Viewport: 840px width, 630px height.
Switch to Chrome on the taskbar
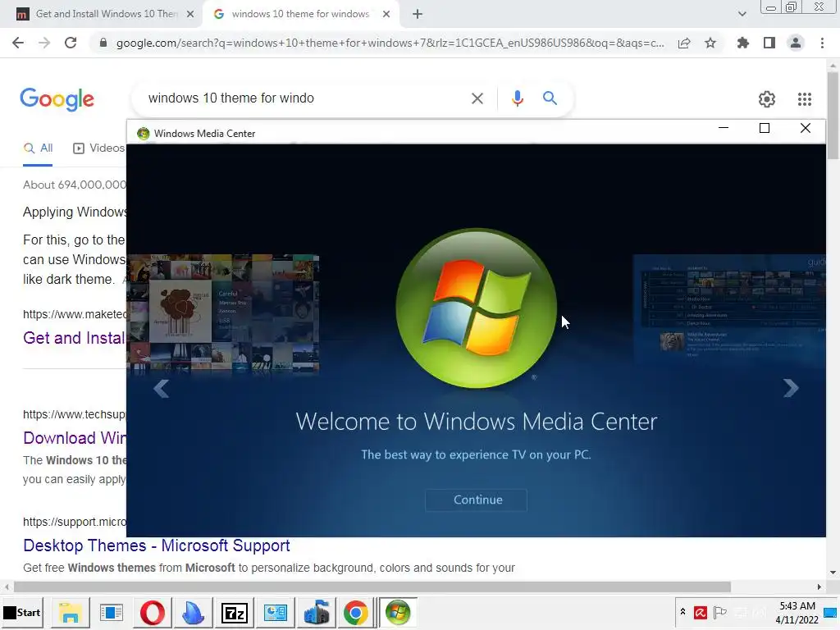pos(356,612)
